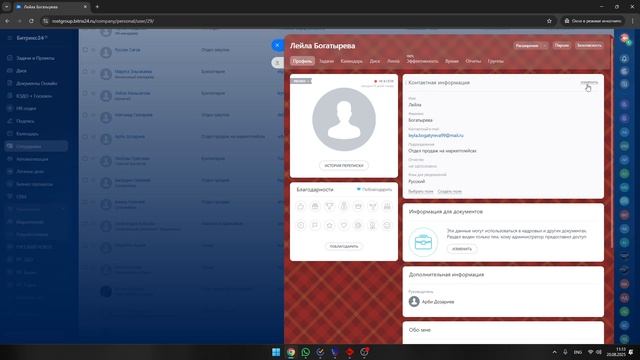Open the Расширения dropdown arrow
Image resolution: width=640 pixels, height=360 pixels.
click(544, 46)
